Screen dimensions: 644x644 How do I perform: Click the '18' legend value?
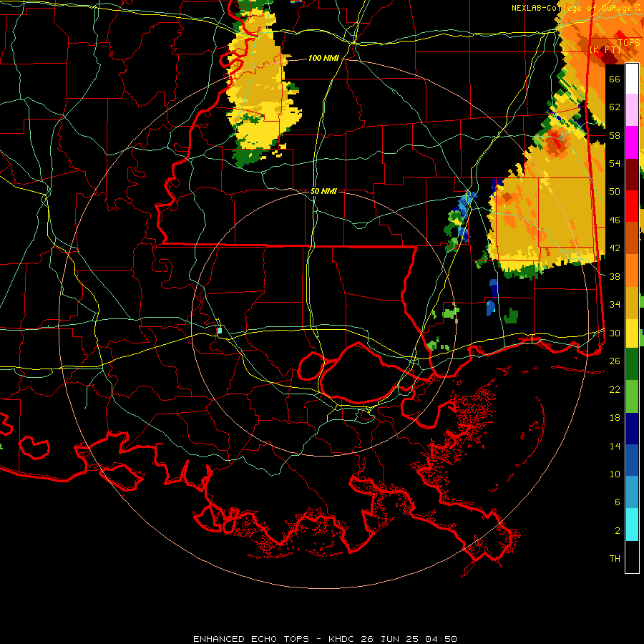(x=615, y=418)
